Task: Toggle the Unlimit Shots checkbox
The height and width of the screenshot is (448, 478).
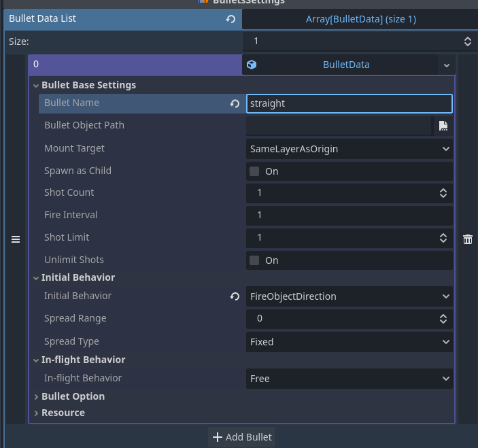Action: [254, 260]
